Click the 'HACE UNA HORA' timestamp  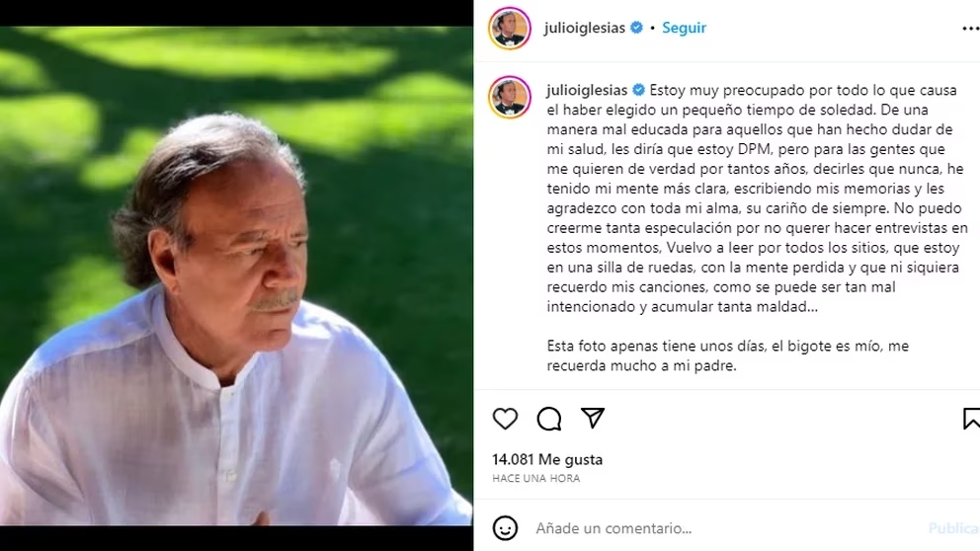(536, 478)
